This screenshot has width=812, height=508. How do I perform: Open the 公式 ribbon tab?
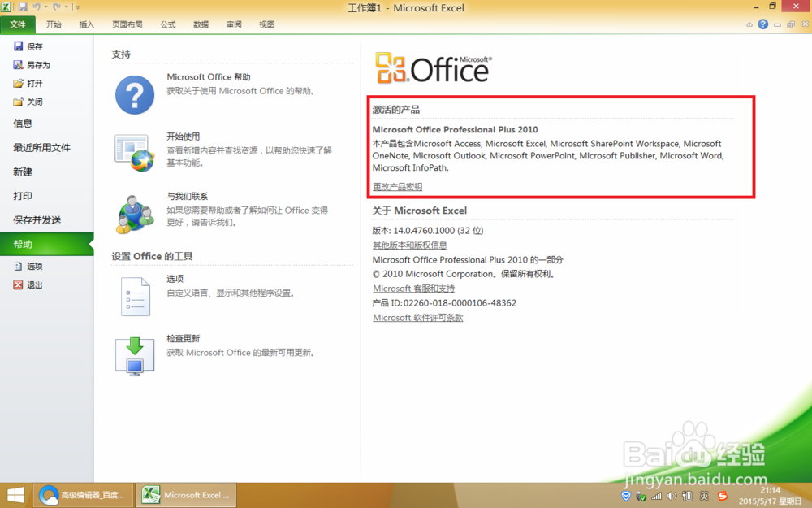(168, 24)
